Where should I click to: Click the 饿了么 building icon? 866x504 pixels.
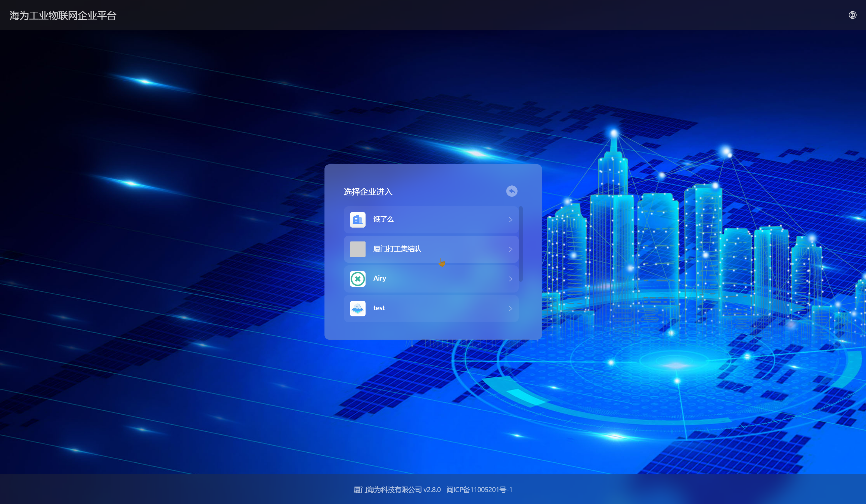[x=358, y=220]
